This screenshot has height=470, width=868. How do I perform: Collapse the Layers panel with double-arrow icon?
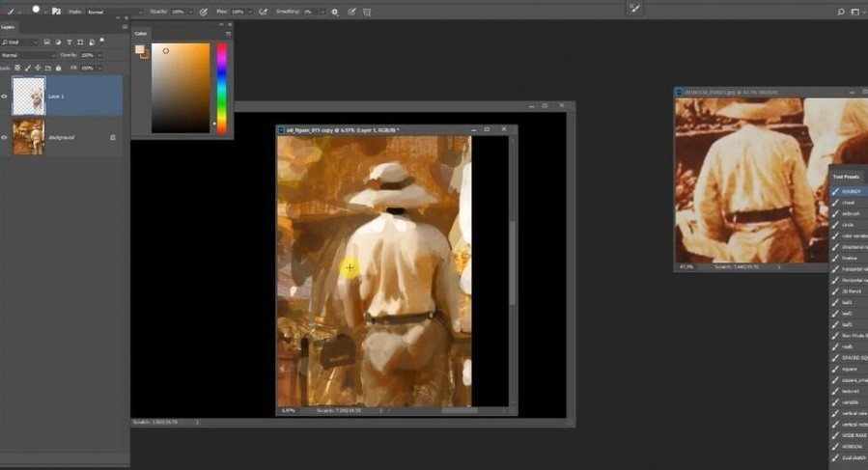[x=118, y=18]
